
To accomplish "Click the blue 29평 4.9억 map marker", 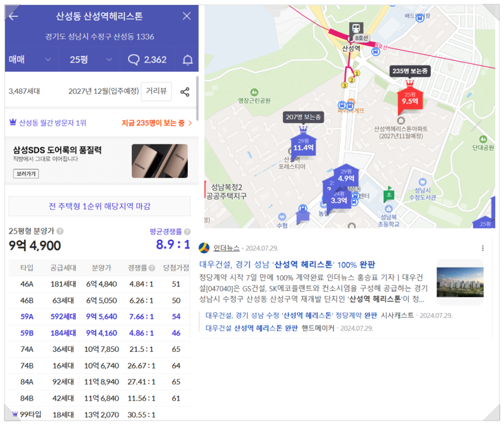I will click(x=346, y=176).
